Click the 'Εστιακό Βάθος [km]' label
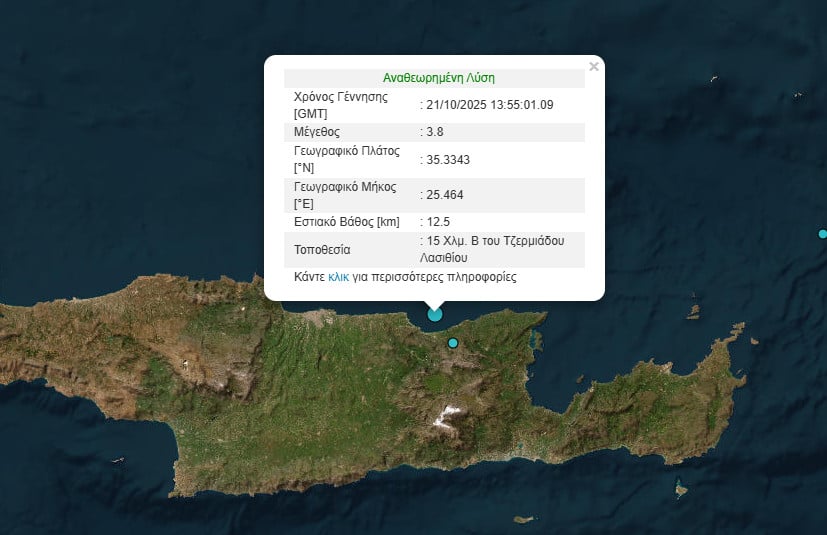This screenshot has height=535, width=827. (x=346, y=221)
